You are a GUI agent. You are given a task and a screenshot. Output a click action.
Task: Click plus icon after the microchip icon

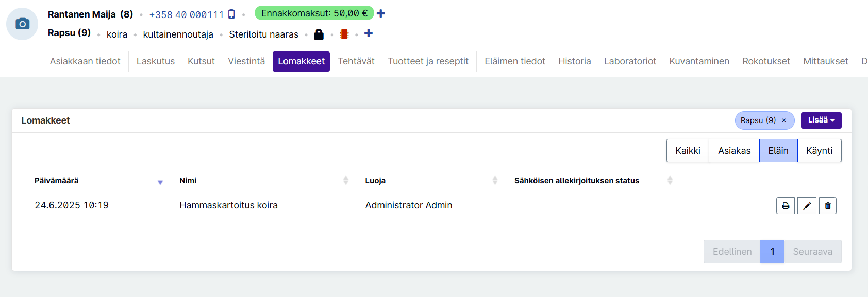pos(369,33)
